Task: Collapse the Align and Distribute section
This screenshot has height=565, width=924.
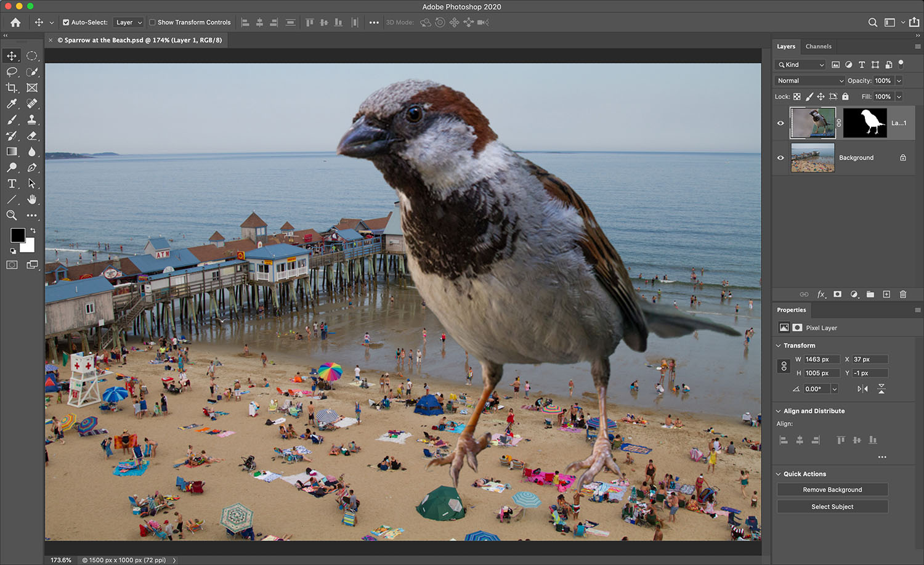Action: click(778, 411)
